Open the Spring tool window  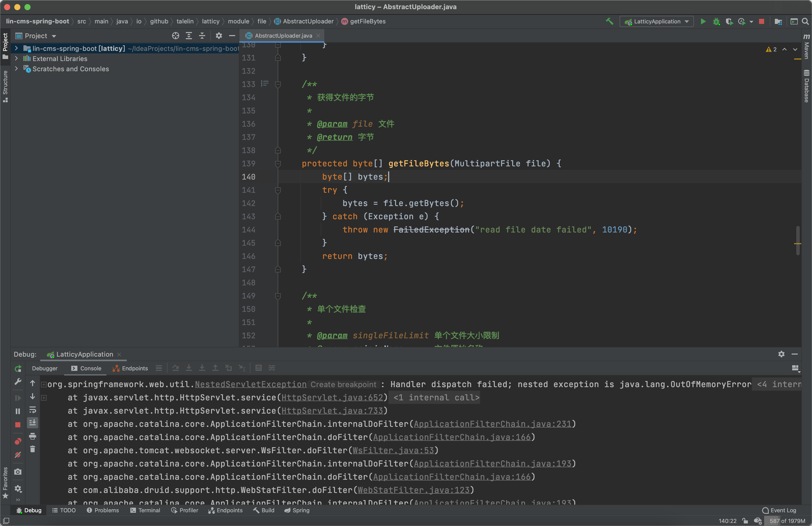click(297, 510)
